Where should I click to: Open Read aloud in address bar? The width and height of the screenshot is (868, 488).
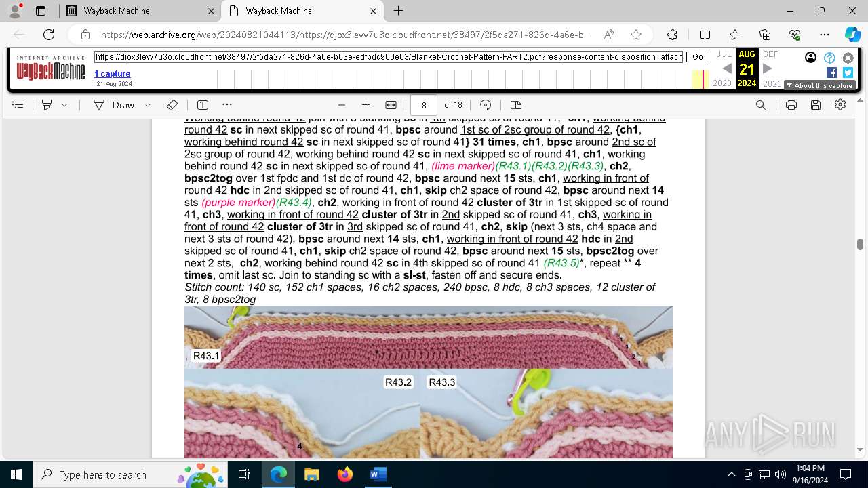[x=609, y=35]
